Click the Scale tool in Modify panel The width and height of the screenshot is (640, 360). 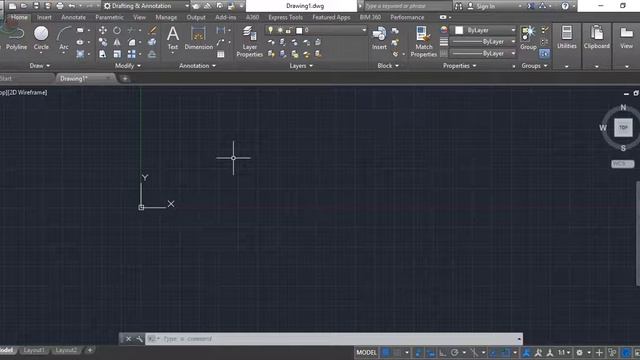[117, 54]
